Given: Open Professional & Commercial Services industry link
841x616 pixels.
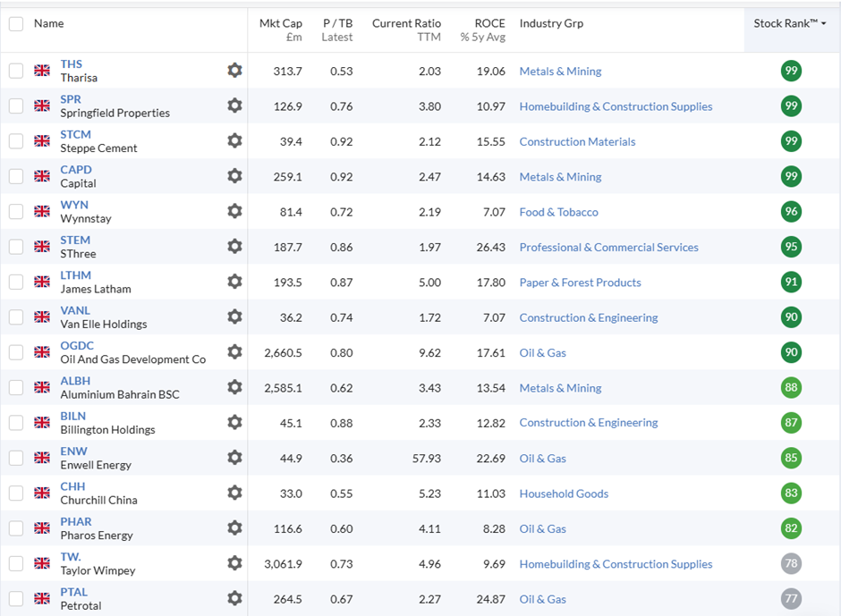Looking at the screenshot, I should (608, 247).
